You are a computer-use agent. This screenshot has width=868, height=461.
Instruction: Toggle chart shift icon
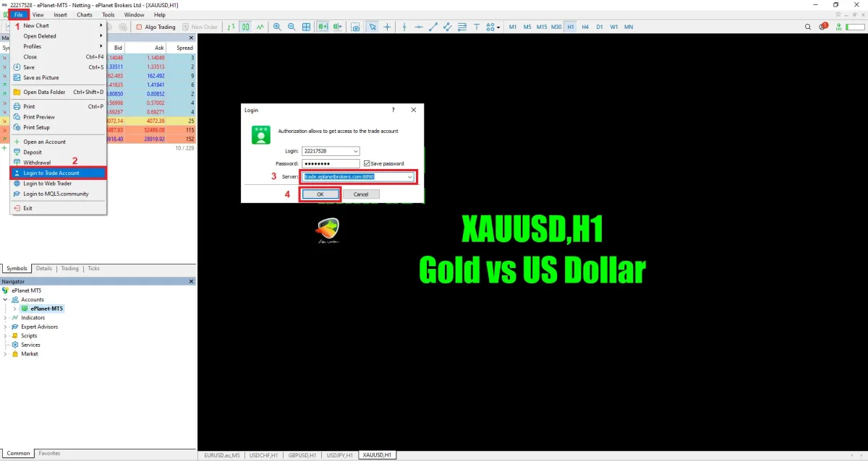pyautogui.click(x=338, y=27)
